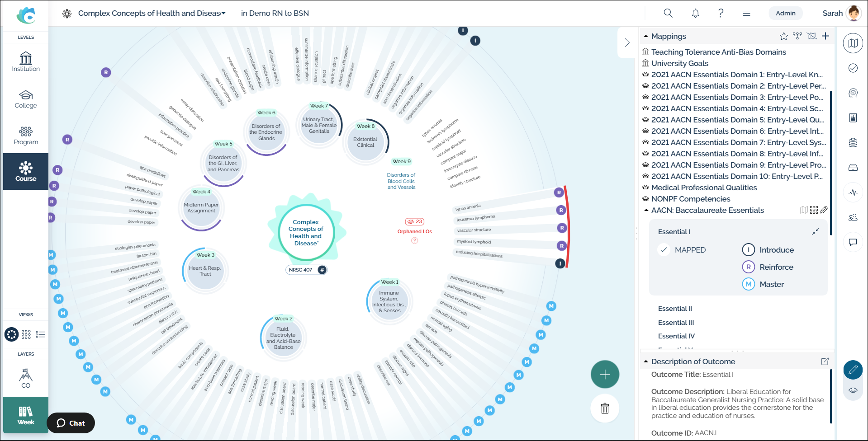Select the Introduce level option
This screenshot has height=441, width=868.
click(x=768, y=250)
